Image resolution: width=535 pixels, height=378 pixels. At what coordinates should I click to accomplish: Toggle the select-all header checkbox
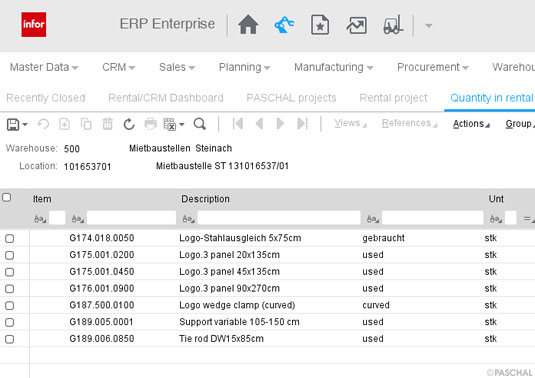point(6,198)
